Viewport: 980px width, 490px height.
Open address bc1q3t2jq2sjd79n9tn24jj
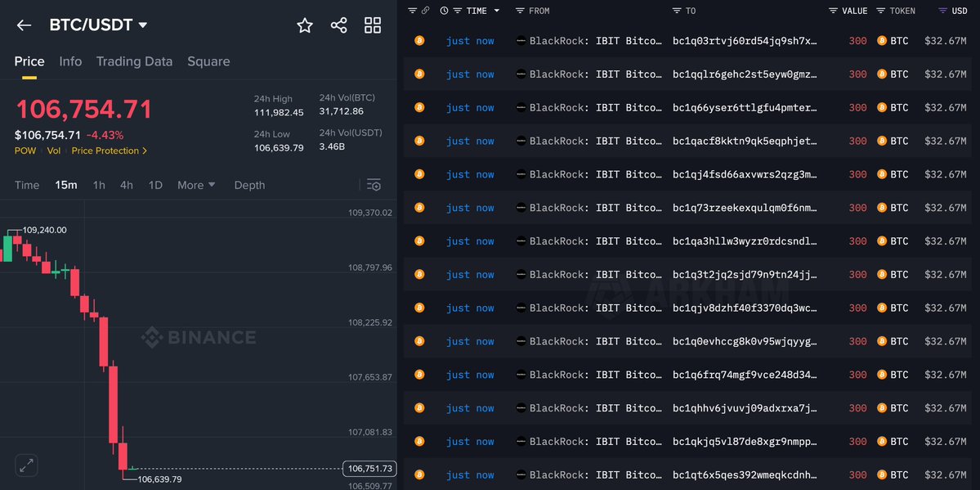[745, 275]
